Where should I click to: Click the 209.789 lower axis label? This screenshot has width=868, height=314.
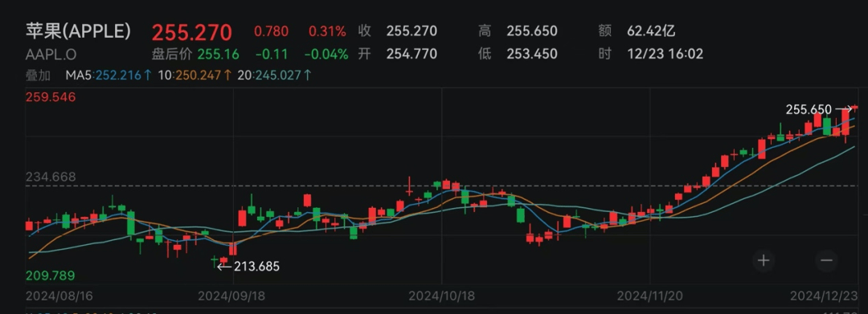(51, 275)
